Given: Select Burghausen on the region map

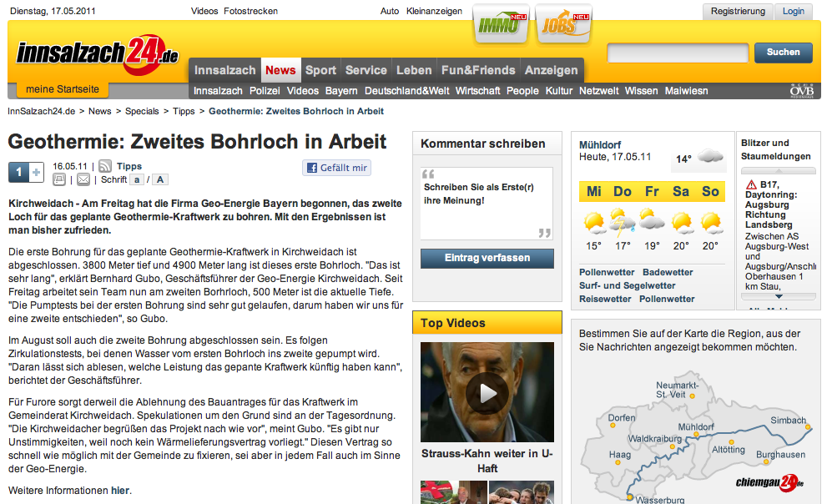Looking at the screenshot, I should 780,456.
